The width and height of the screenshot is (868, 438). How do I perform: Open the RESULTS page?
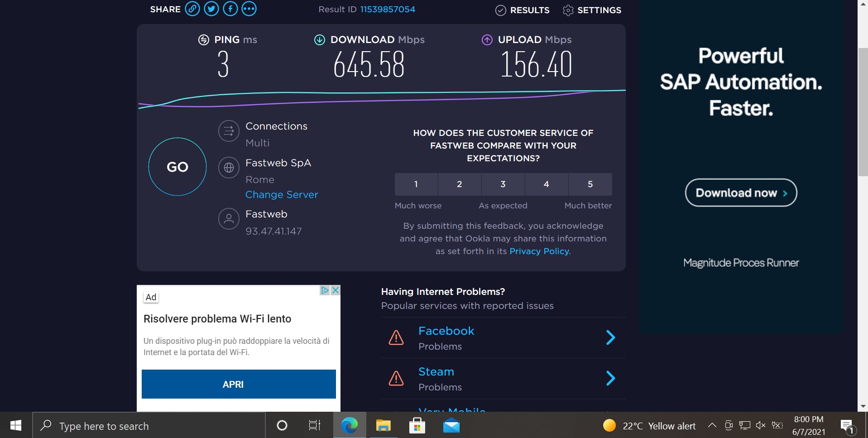[x=523, y=10]
